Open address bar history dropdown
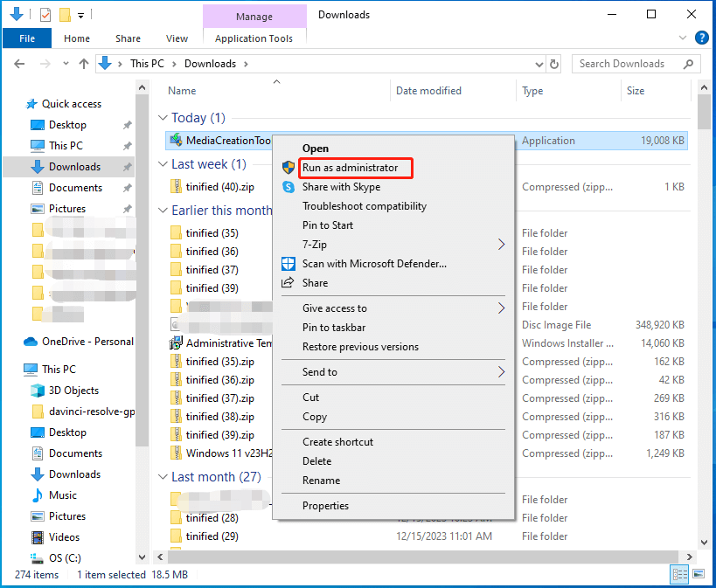Screen dimensions: 716x588 (538, 64)
